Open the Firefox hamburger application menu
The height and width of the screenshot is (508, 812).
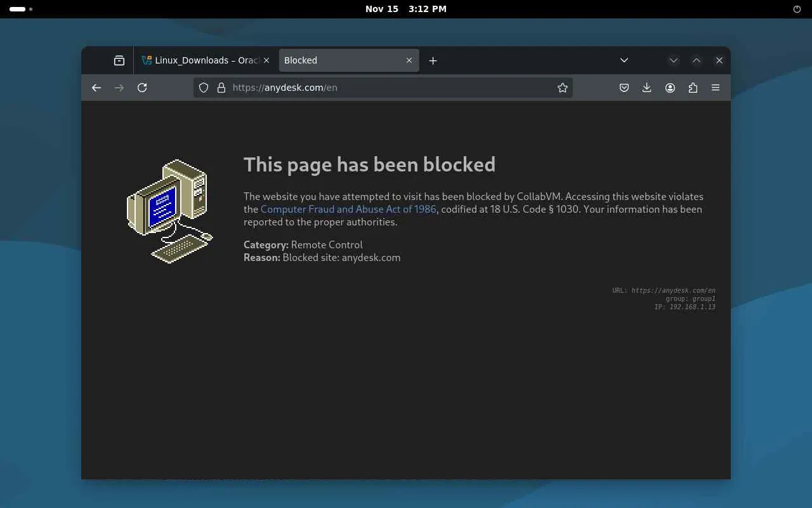coord(716,88)
